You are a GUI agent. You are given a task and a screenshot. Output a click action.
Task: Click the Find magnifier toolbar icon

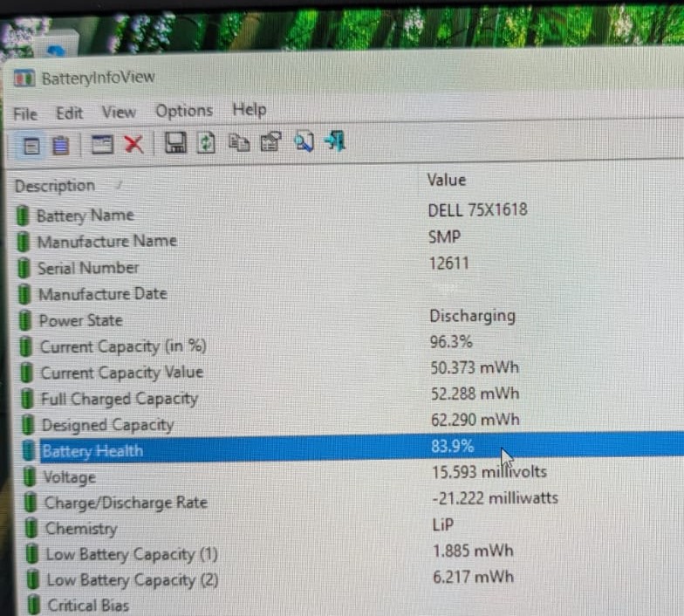point(304,141)
